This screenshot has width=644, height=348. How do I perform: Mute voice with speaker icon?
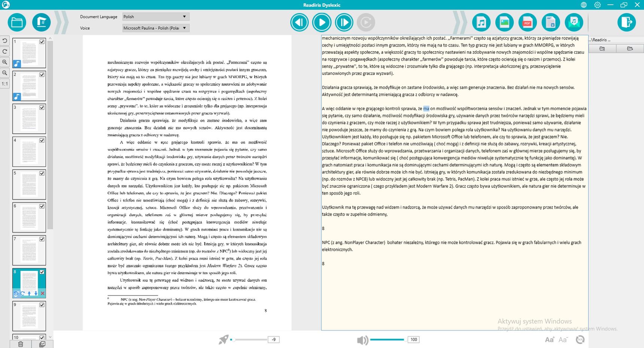pos(362,340)
